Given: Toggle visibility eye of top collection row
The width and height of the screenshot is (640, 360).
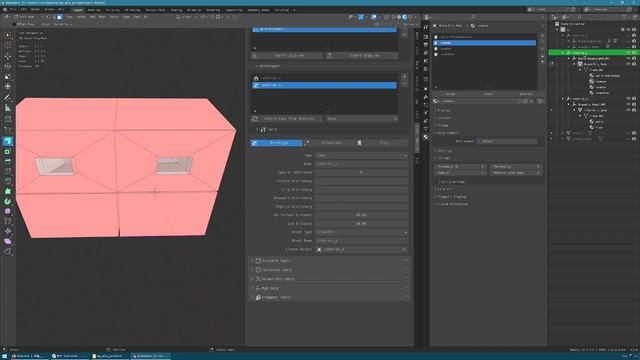Looking at the screenshot, I should (629, 30).
